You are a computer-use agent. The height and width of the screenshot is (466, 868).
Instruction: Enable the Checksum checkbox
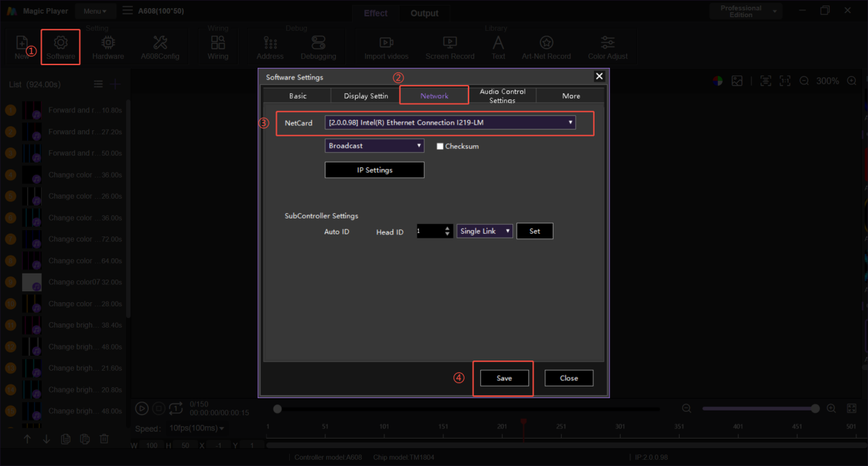click(x=440, y=147)
